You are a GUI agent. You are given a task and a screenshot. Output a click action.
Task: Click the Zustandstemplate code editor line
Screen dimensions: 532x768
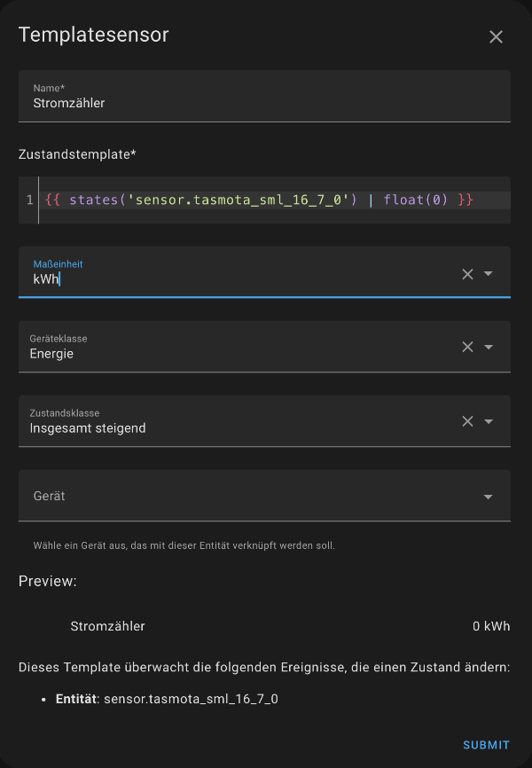tap(266, 200)
